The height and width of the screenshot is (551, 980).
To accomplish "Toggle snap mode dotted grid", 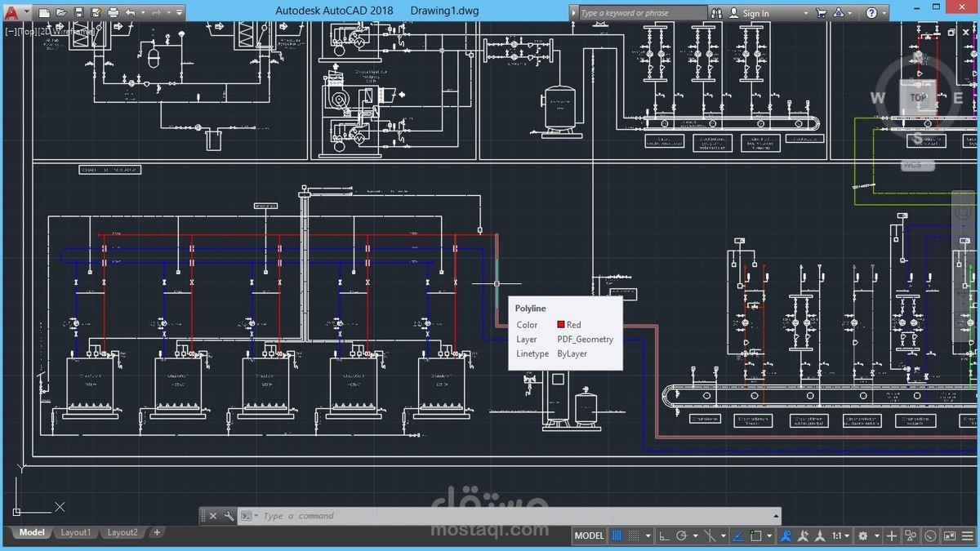I will click(x=634, y=536).
